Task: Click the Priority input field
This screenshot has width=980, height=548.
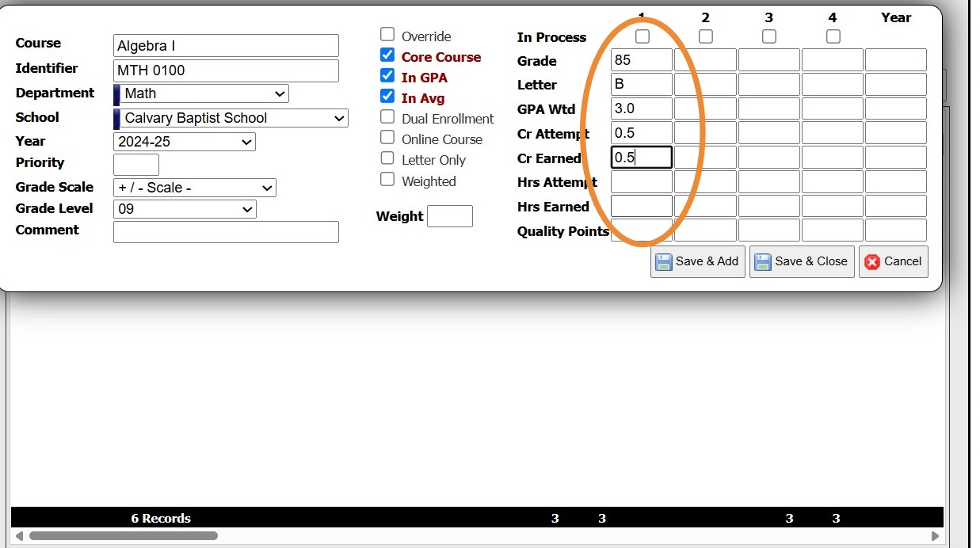Action: (x=136, y=165)
